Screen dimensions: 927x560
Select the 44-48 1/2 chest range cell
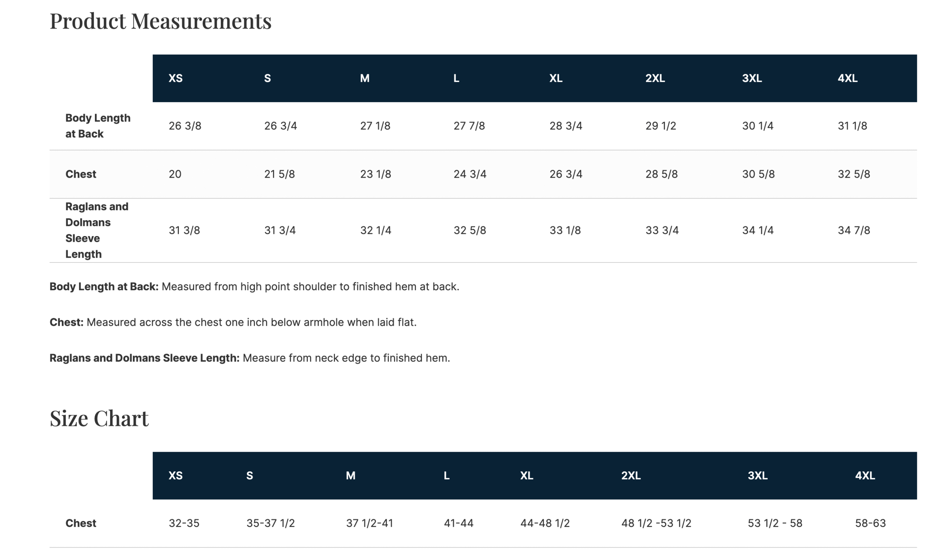[545, 523]
